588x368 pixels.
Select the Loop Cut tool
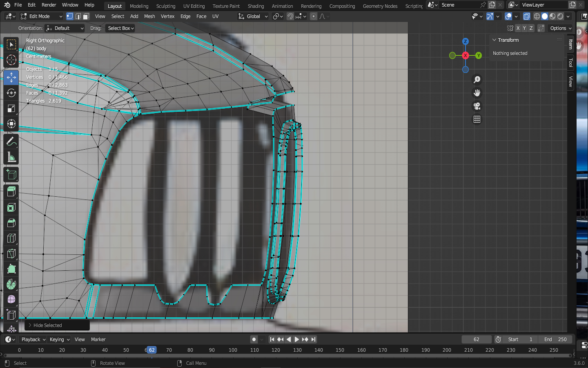11,238
